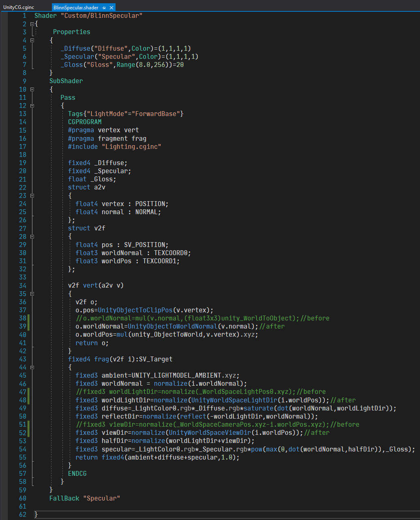This screenshot has width=420, height=520.
Task: Collapse the Properties block at line 4
Action: pos(32,40)
